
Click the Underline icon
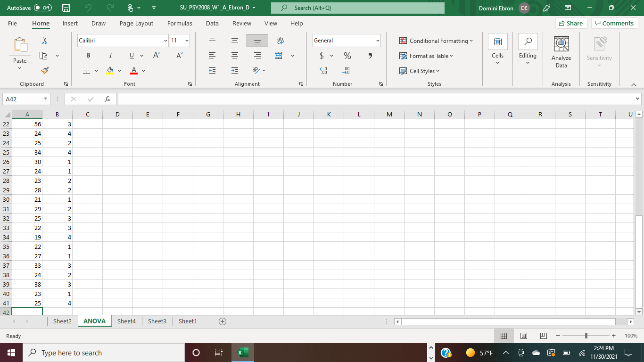click(131, 55)
